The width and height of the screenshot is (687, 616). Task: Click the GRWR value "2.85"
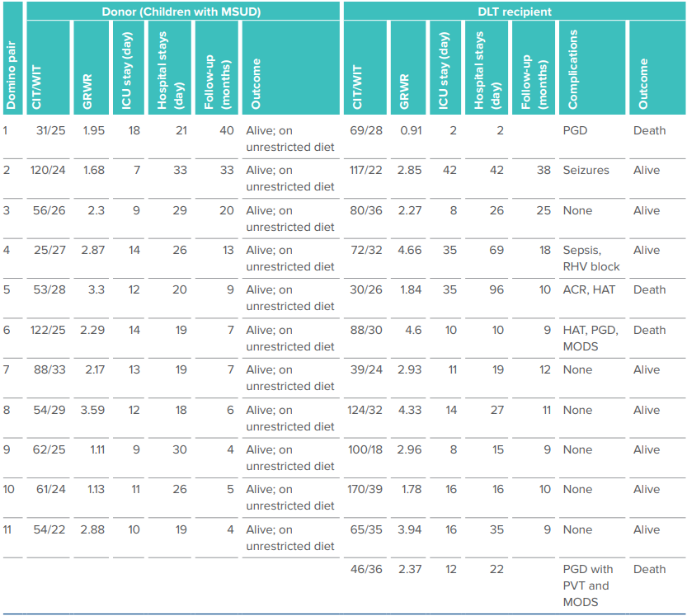point(410,170)
